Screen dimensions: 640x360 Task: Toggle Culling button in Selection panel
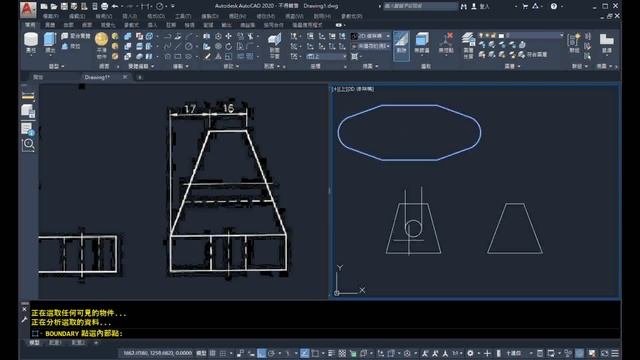pyautogui.click(x=401, y=46)
